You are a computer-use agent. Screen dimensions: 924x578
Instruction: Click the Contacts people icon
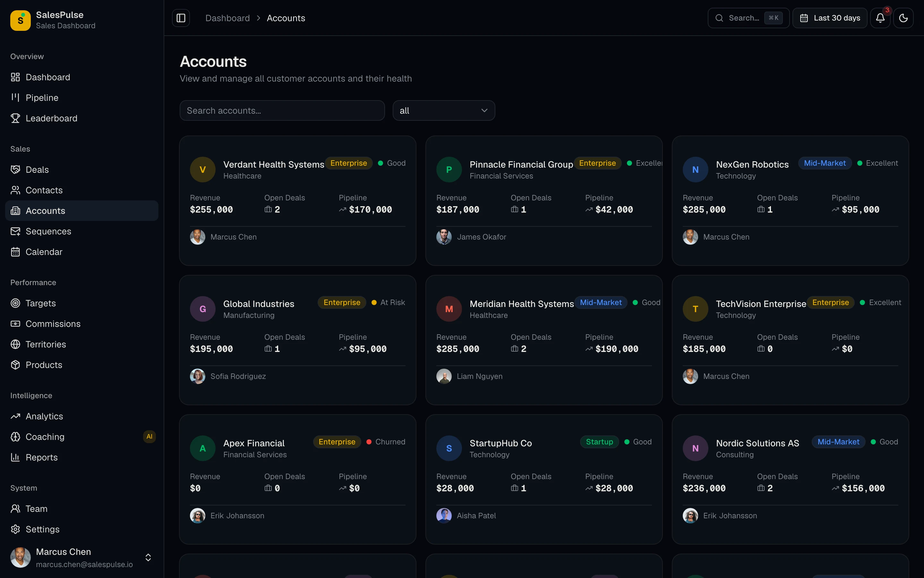click(x=15, y=190)
